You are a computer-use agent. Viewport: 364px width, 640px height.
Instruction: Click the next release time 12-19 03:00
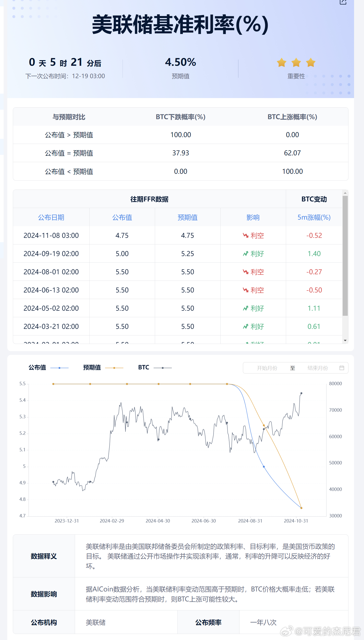(88, 76)
